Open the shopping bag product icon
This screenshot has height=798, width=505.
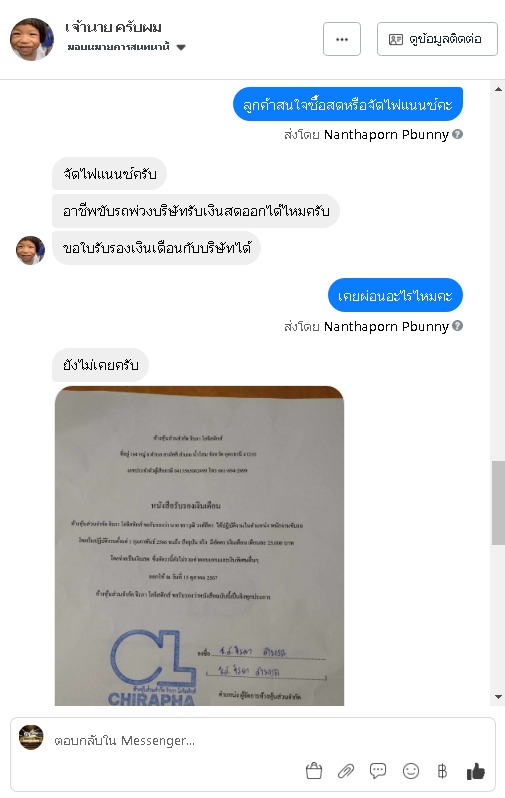click(x=314, y=771)
